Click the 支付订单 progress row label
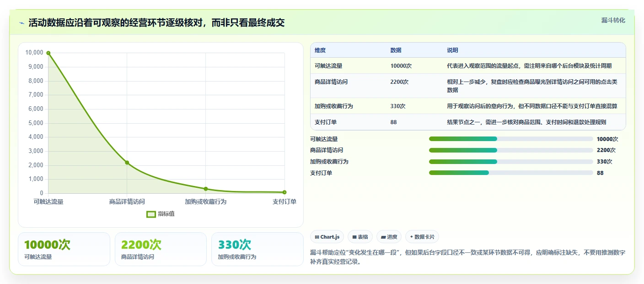The height and width of the screenshot is (284, 644). pos(321,173)
